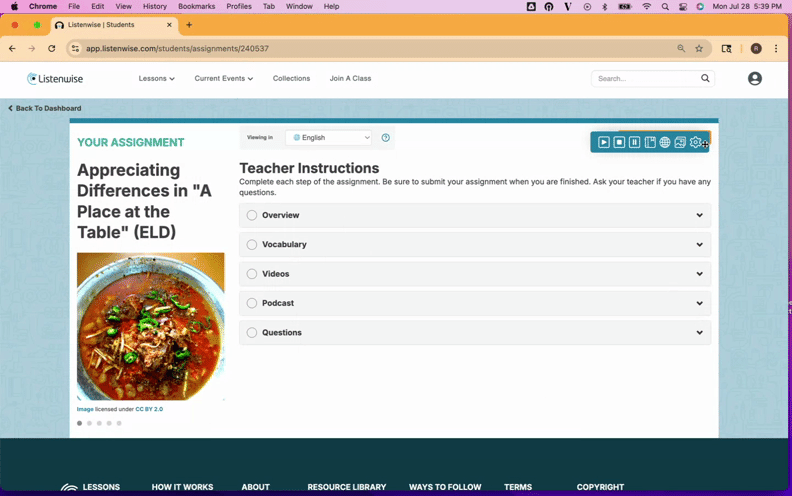Select the Overview step circle

click(252, 215)
